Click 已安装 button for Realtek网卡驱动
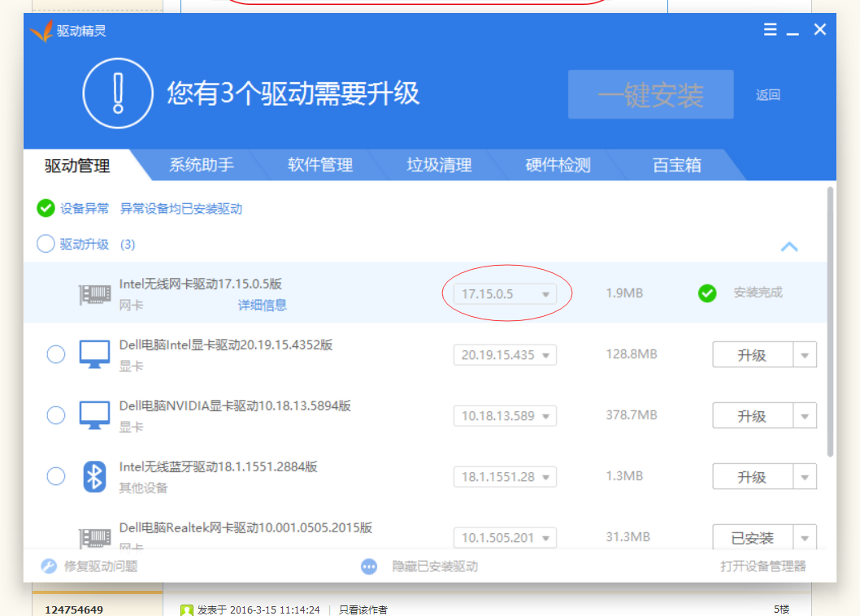The width and height of the screenshot is (860, 616). coord(753,537)
